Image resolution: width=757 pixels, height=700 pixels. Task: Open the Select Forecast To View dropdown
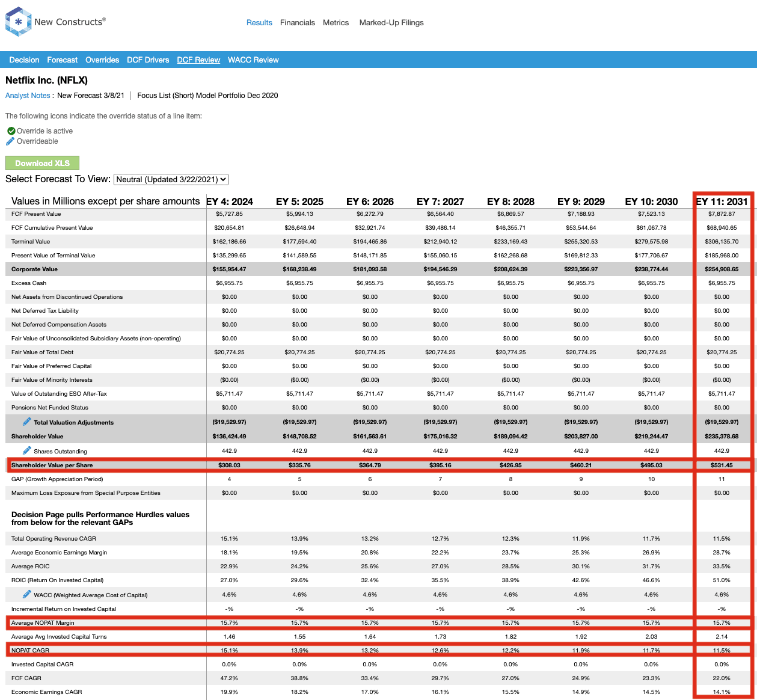pos(171,179)
